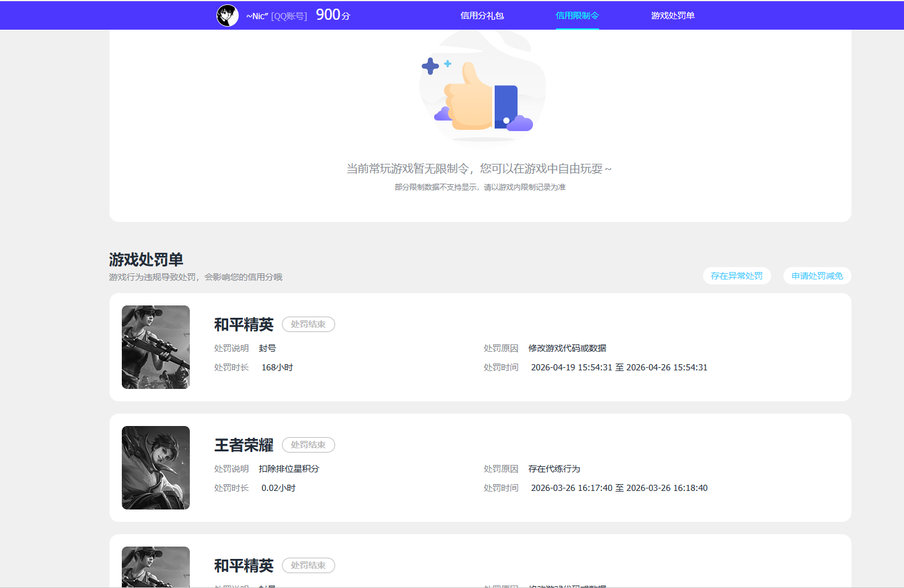
Task: Click the 处罚说明 label beside 扣除排位星积分
Action: (232, 469)
